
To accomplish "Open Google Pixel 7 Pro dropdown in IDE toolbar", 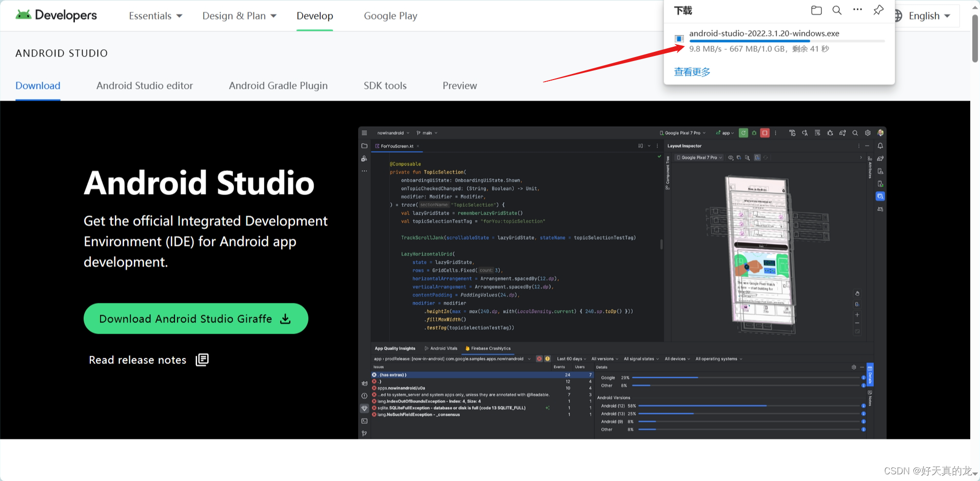I will (682, 133).
